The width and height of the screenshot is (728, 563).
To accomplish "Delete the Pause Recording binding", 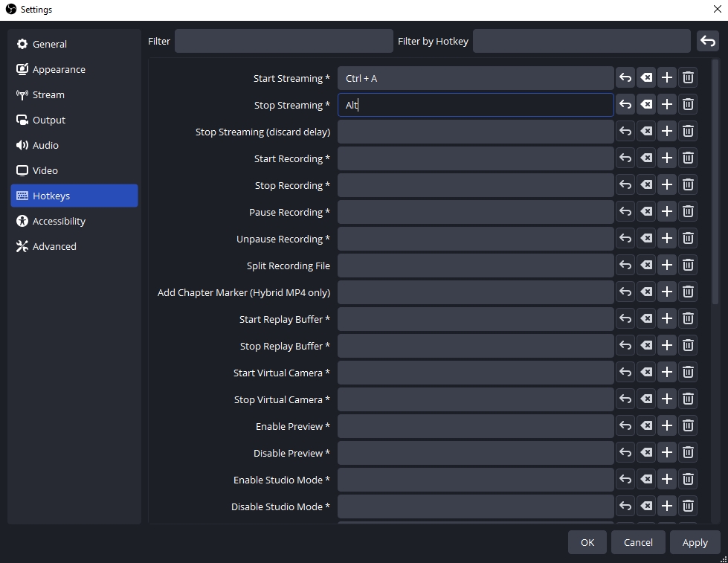I will coord(688,212).
